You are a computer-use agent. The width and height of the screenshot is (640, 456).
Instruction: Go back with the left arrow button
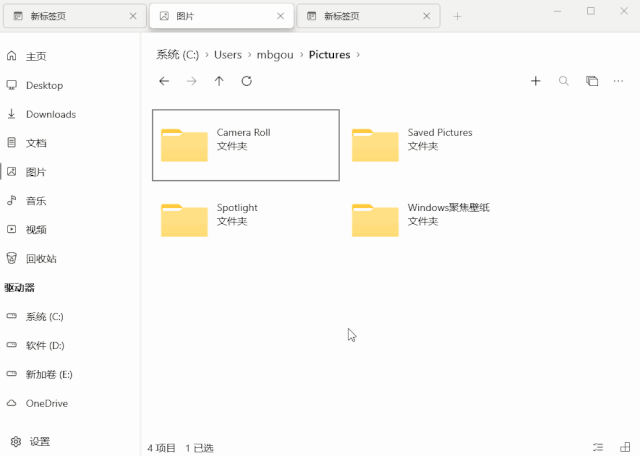pos(164,81)
